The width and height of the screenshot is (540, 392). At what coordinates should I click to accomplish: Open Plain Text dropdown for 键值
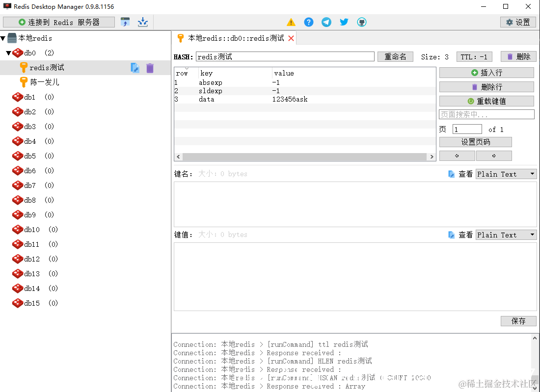(x=506, y=235)
